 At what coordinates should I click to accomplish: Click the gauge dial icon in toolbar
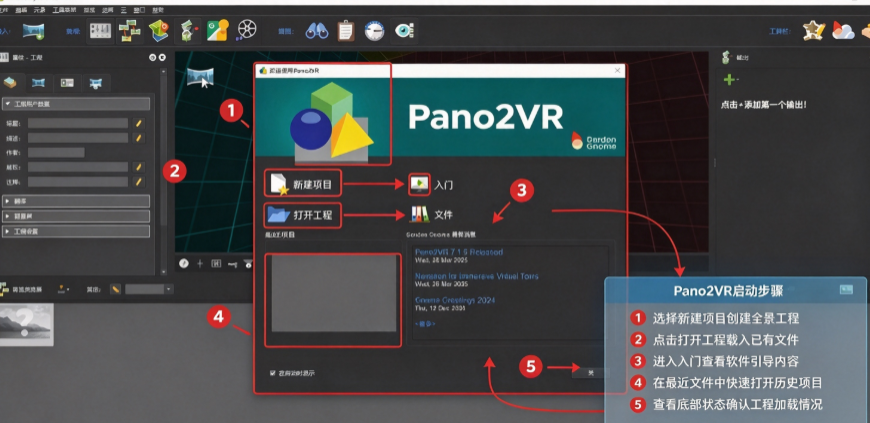tap(375, 32)
